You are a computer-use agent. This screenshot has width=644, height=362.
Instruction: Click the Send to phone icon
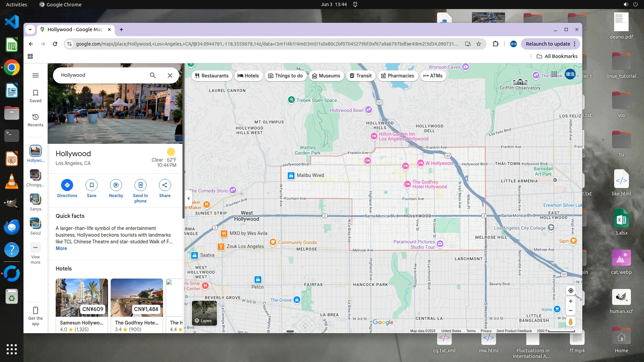(x=140, y=185)
